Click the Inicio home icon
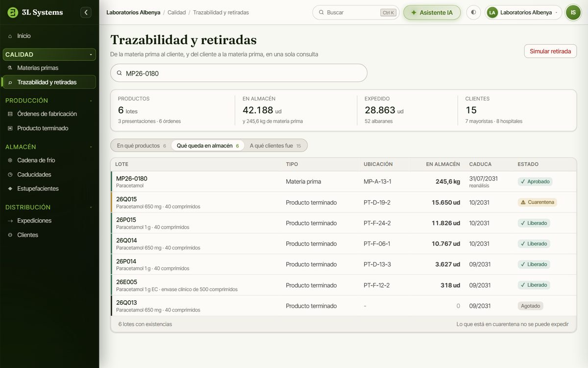Screen dimensions: 588x368 coord(10,36)
